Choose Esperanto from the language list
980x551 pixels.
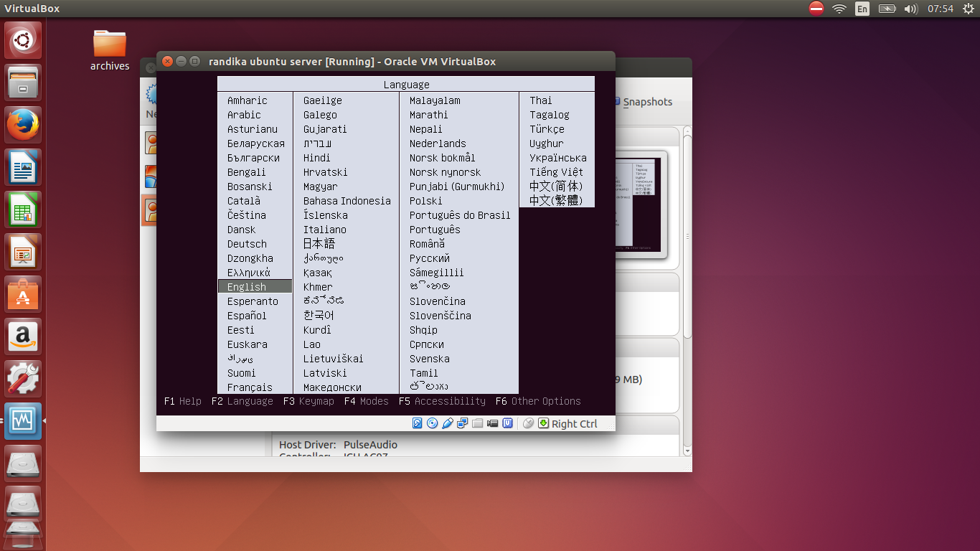[x=253, y=301]
